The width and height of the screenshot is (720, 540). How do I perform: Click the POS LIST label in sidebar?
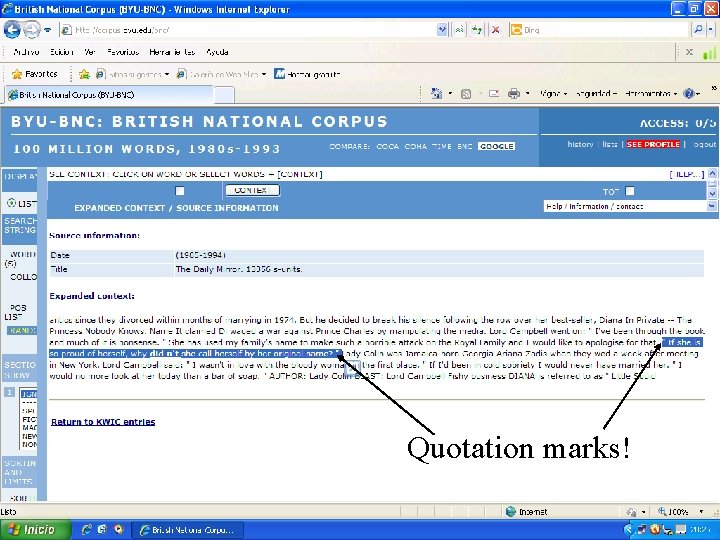17,312
